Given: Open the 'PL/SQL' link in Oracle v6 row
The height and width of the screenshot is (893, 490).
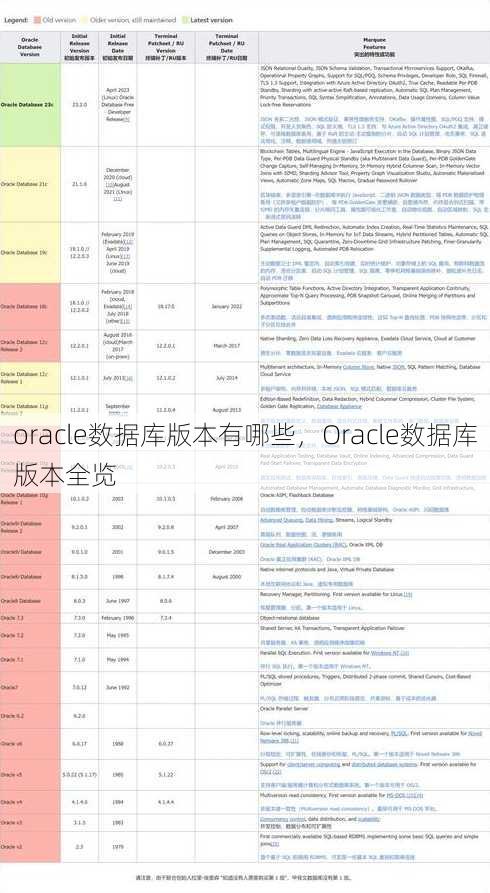Looking at the screenshot, I should pos(399,734).
